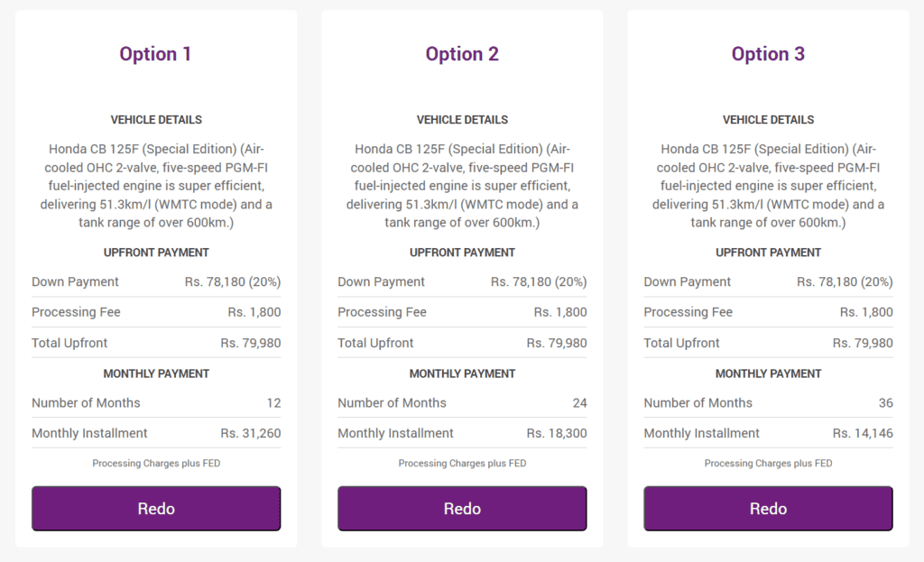Click the Redo button under Option 2
The height and width of the screenshot is (562, 924).
(462, 509)
